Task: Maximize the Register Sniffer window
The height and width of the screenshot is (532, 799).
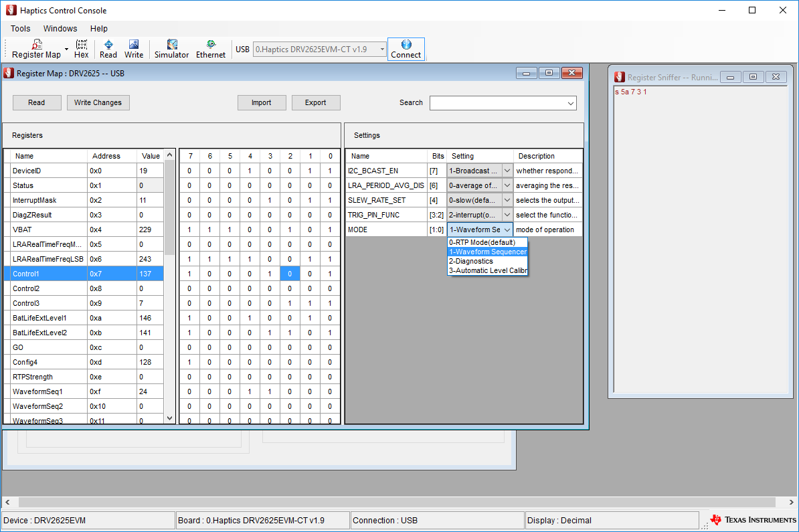Action: click(753, 77)
